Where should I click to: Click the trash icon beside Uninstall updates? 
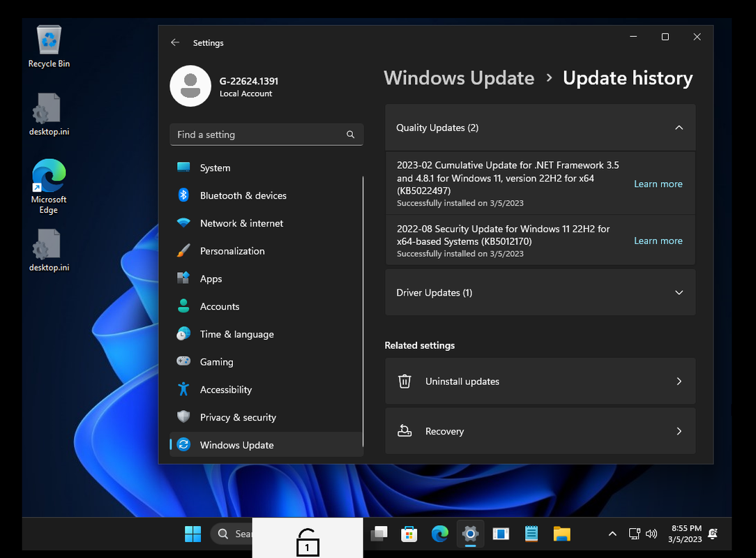[405, 381]
